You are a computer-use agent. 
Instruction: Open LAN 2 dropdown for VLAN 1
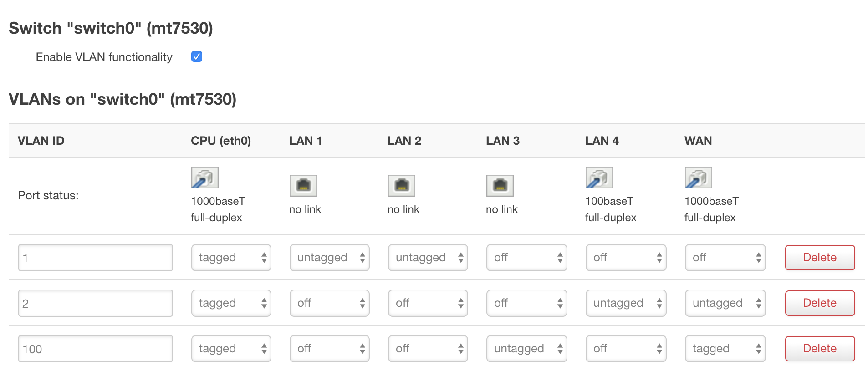click(x=428, y=258)
